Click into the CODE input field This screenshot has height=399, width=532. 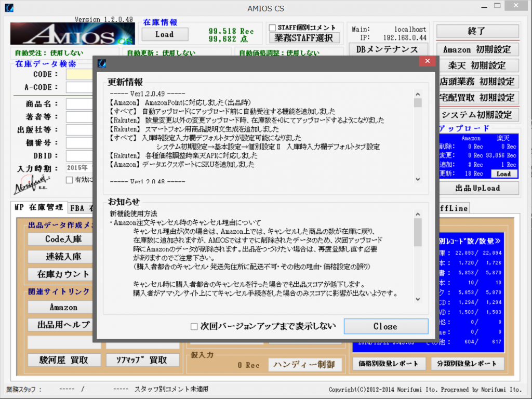pos(79,74)
